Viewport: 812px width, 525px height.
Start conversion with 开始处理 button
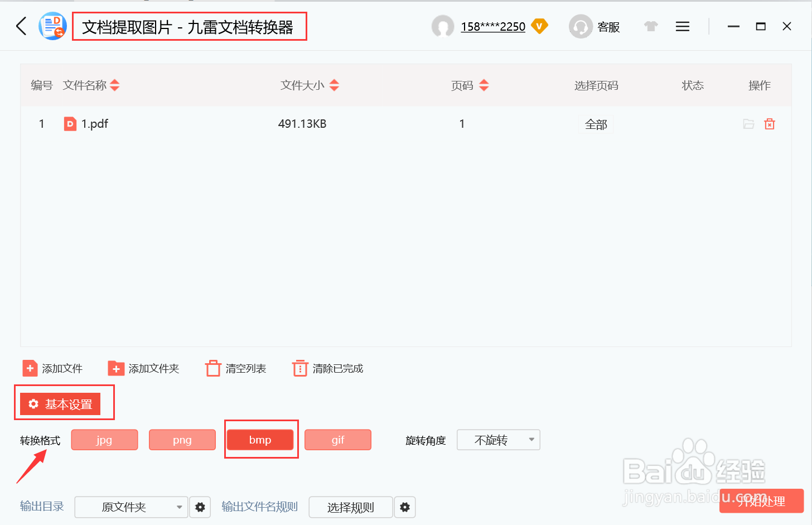pos(761,501)
